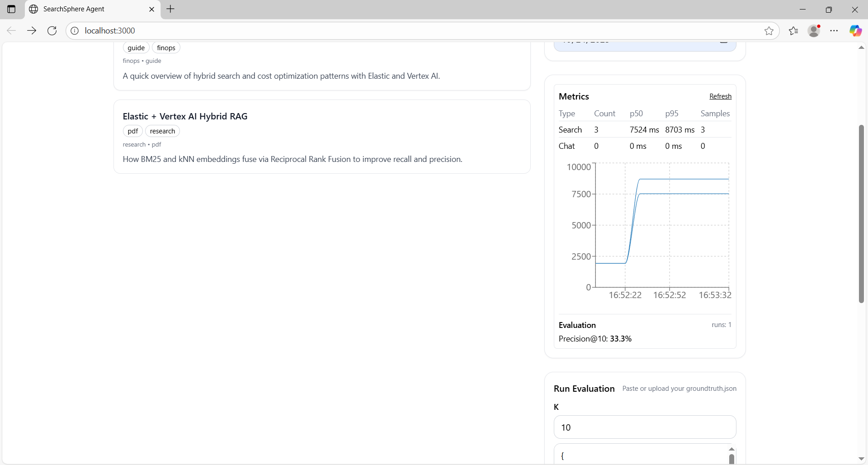Click the p50 column header
Viewport: 868px width, 465px height.
636,114
